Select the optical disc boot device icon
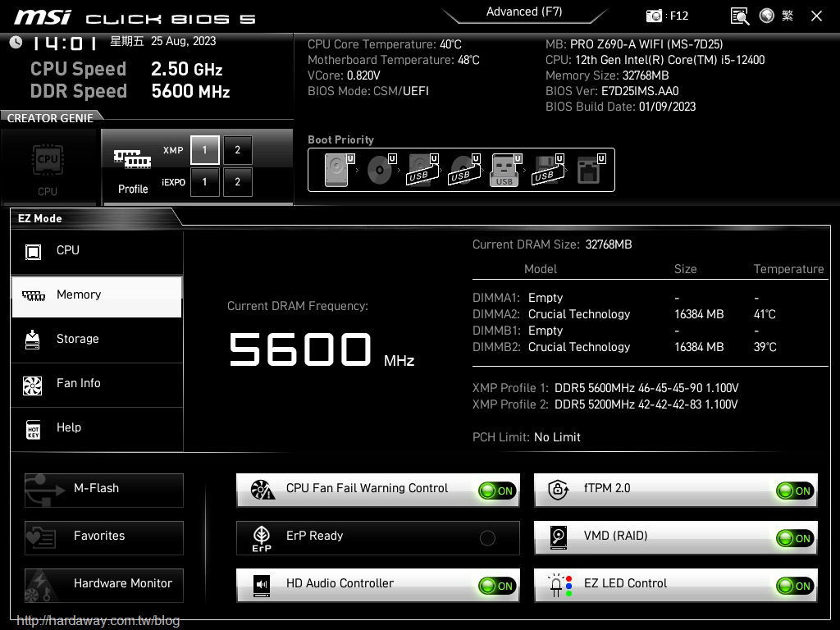The image size is (840, 630). (380, 170)
